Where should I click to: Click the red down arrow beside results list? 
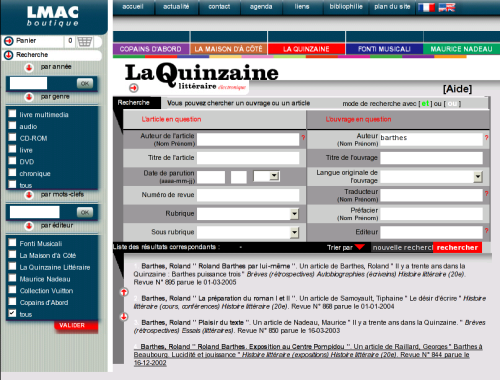(124, 317)
